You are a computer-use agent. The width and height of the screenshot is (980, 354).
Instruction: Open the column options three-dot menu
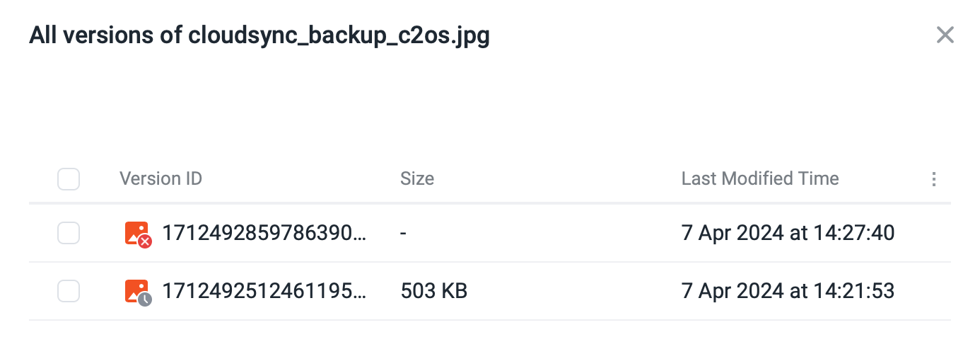[934, 179]
